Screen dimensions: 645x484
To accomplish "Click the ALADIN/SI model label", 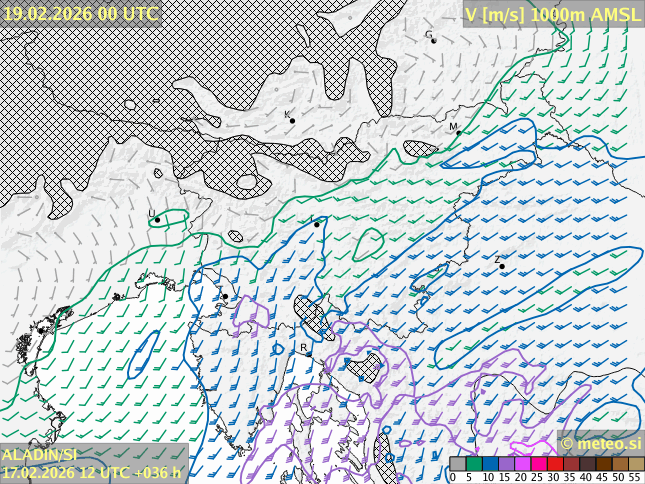I will click(40, 454).
